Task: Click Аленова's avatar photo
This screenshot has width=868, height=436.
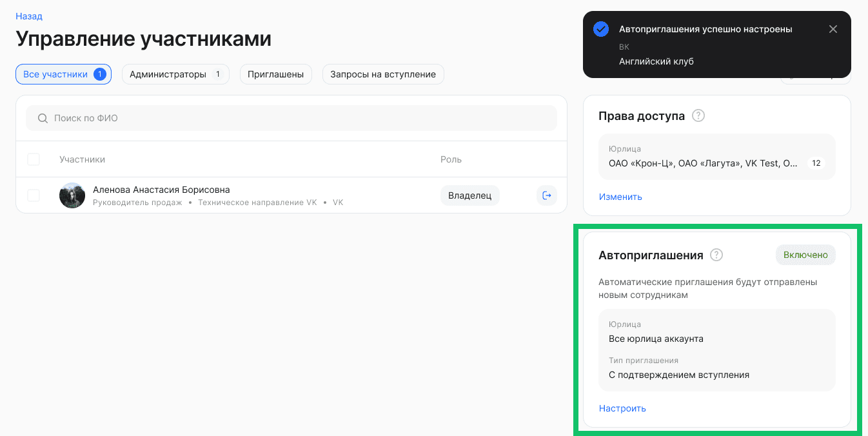Action: [x=72, y=195]
